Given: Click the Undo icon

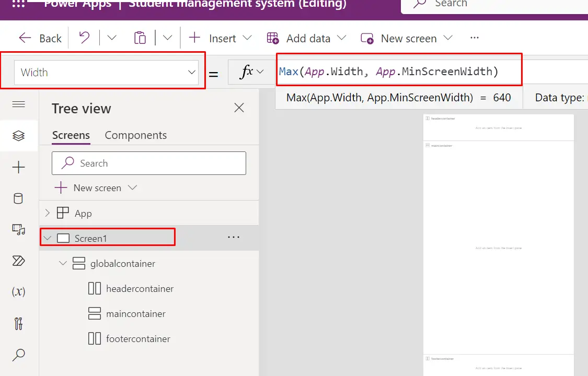Looking at the screenshot, I should [x=84, y=38].
